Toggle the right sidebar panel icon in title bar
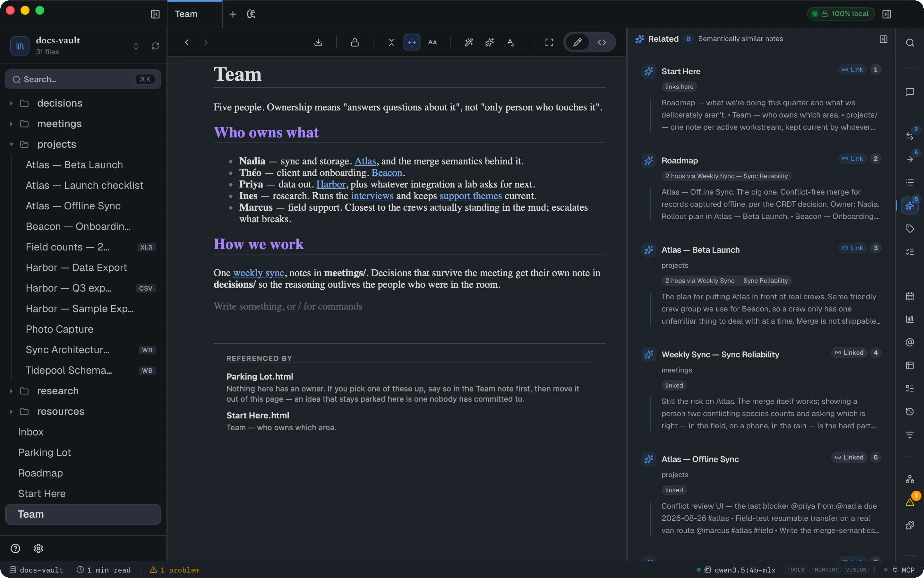 (886, 14)
